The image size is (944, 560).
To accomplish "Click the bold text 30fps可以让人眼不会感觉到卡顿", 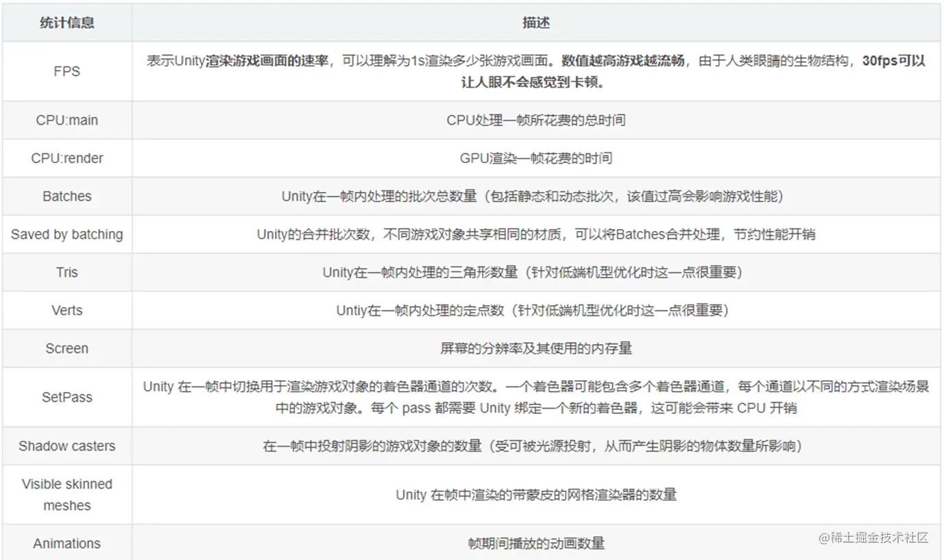I will [x=692, y=71].
